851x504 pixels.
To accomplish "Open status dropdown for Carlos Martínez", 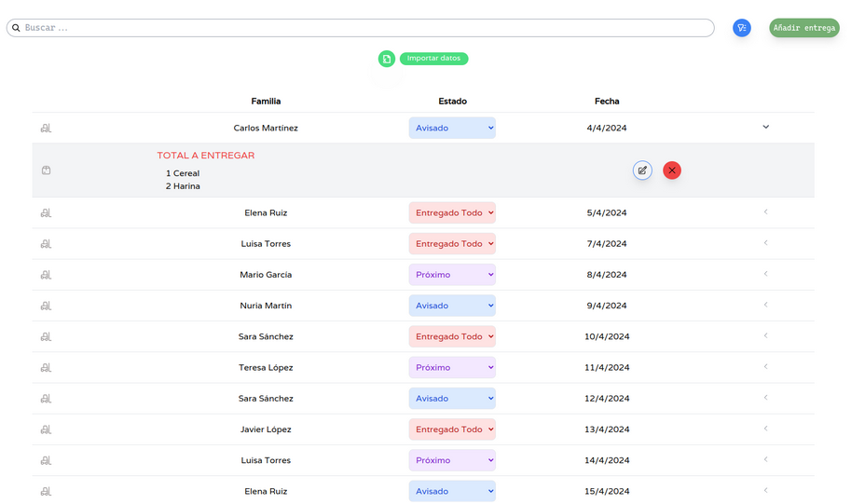I will 452,129.
